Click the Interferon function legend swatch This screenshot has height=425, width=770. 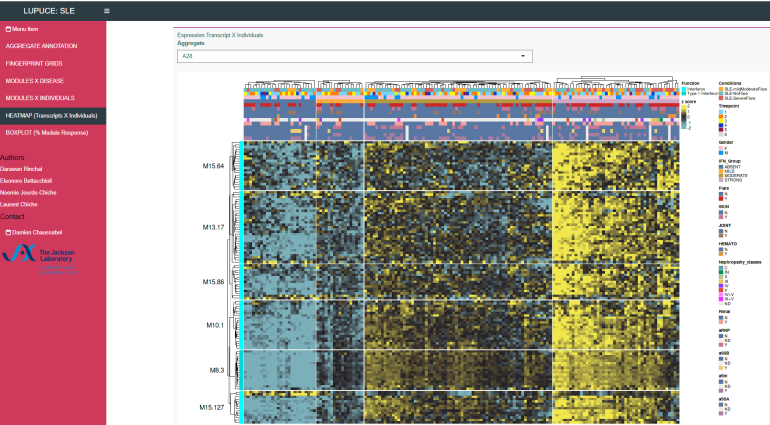coord(683,88)
